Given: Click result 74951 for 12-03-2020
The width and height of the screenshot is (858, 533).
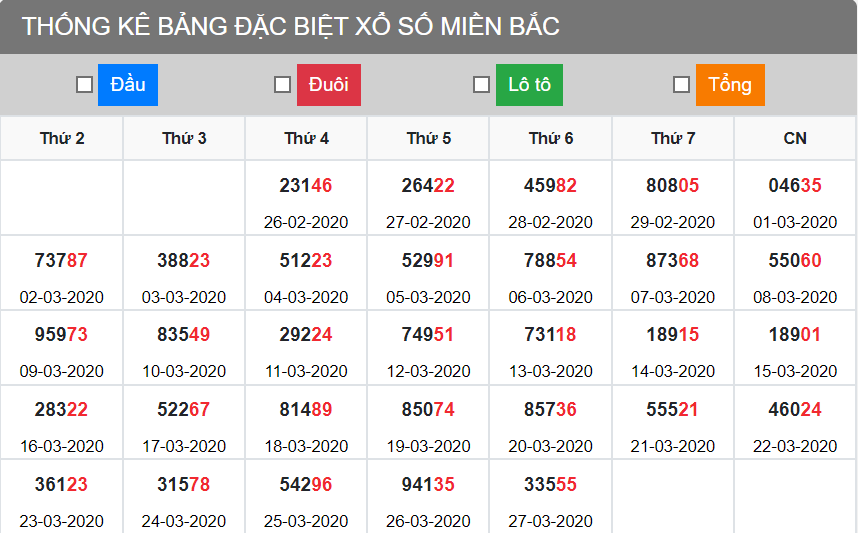Looking at the screenshot, I should (x=428, y=335).
